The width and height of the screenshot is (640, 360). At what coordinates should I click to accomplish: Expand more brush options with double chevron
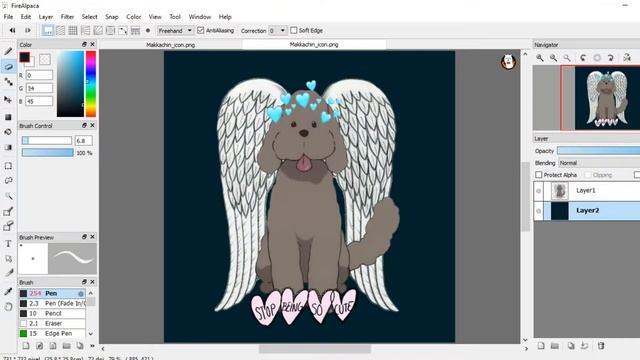92,346
